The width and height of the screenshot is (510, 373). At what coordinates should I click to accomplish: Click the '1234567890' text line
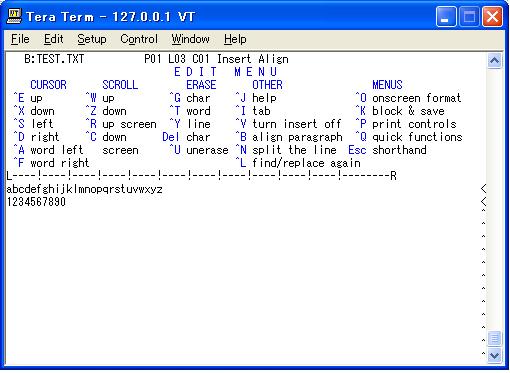coord(36,202)
